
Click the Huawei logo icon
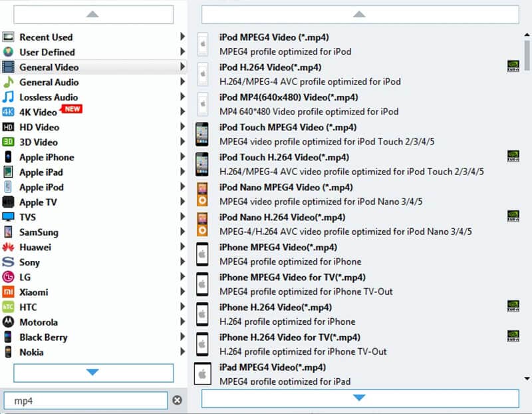(8, 248)
